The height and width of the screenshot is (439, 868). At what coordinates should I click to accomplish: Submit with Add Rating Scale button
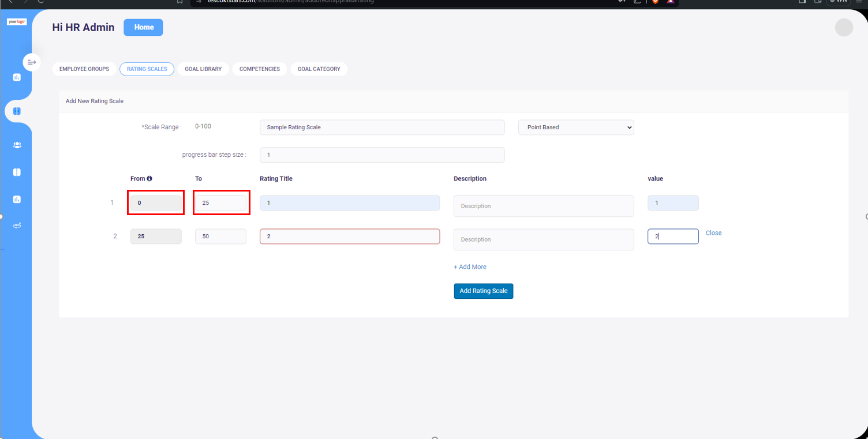[x=484, y=291]
